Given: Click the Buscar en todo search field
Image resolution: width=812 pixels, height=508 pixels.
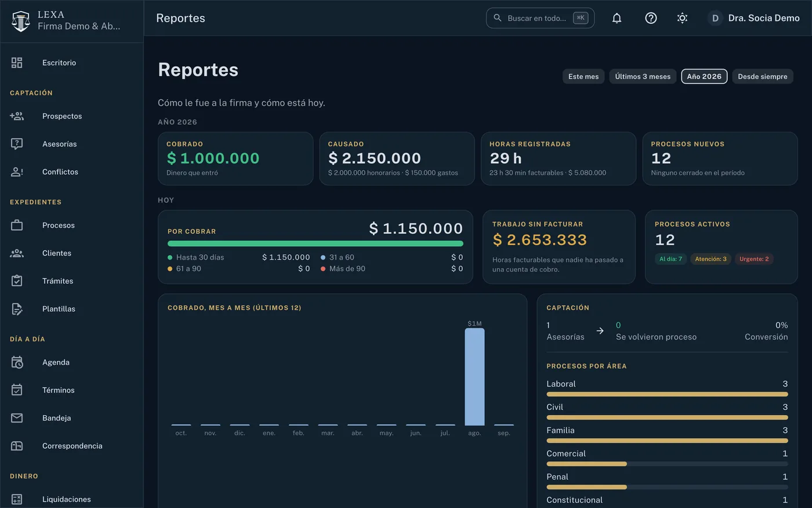Looking at the screenshot, I should (540, 18).
